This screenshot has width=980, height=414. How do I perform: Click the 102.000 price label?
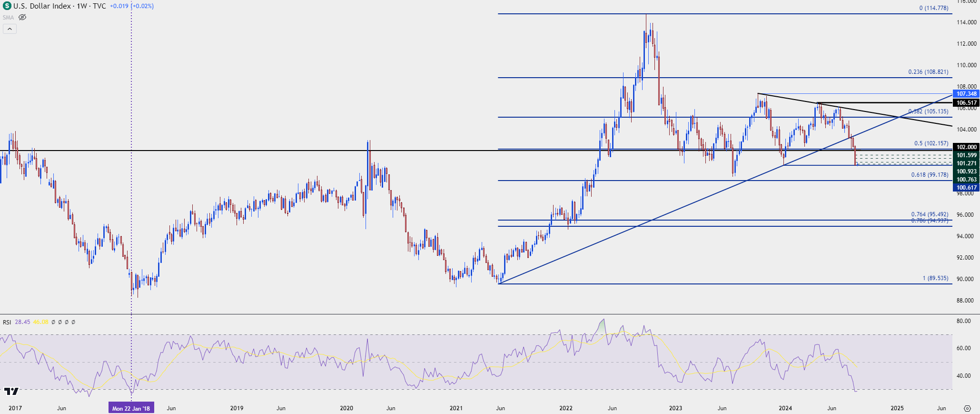[966, 147]
